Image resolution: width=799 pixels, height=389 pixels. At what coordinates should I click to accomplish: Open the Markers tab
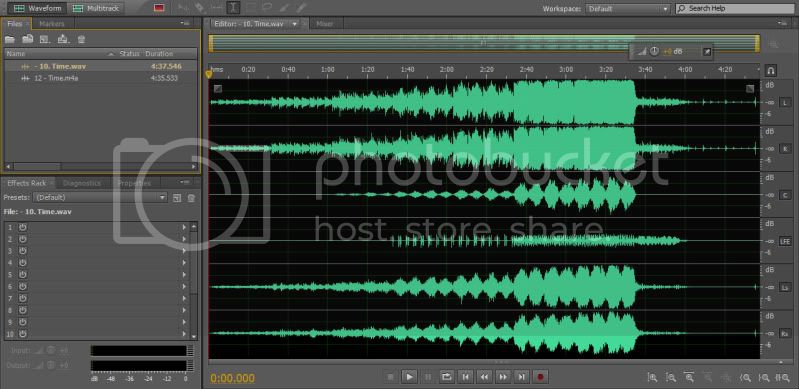click(x=52, y=23)
